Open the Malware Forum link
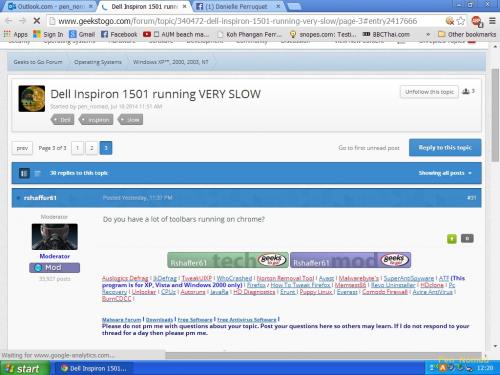Viewport: 500px width, 375px height. 121,320
